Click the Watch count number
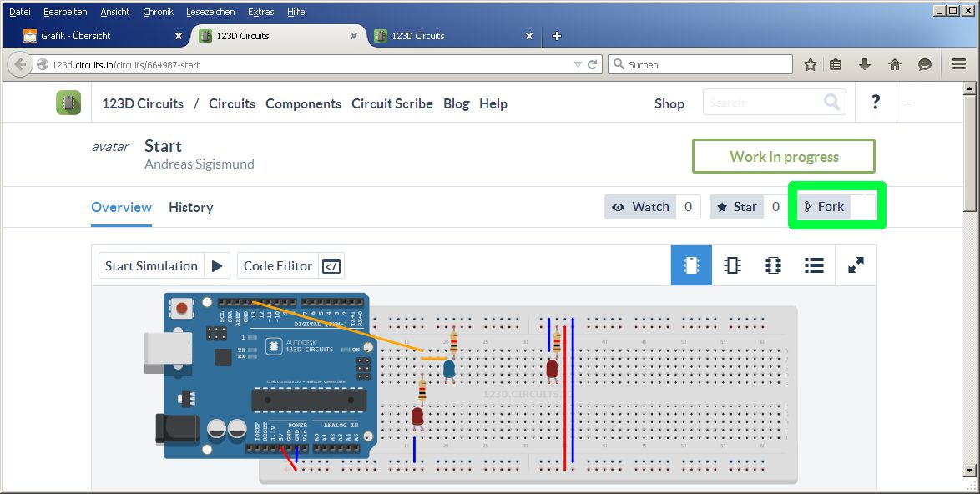 [x=688, y=207]
